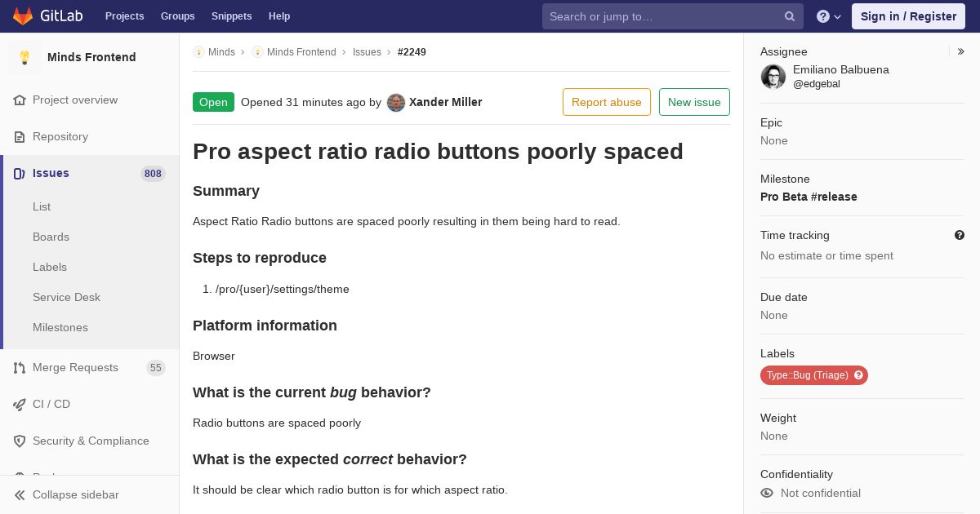Click Xander Miller's small avatar
Image resolution: width=980 pixels, height=514 pixels.
tap(396, 103)
